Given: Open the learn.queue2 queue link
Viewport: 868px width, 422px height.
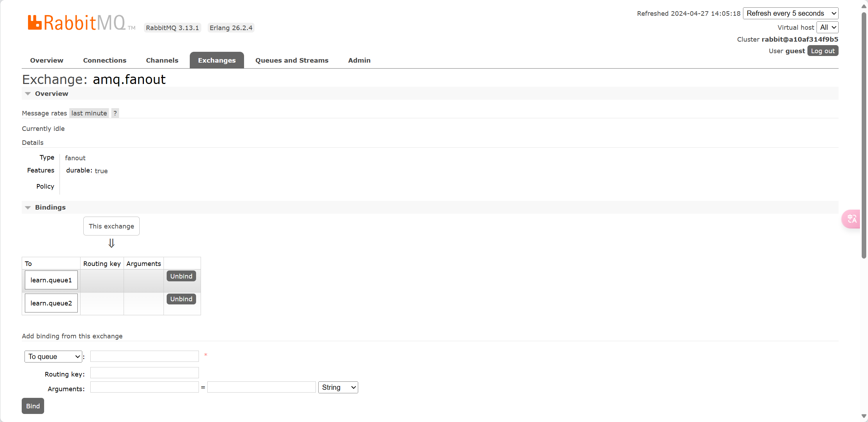Looking at the screenshot, I should [51, 303].
